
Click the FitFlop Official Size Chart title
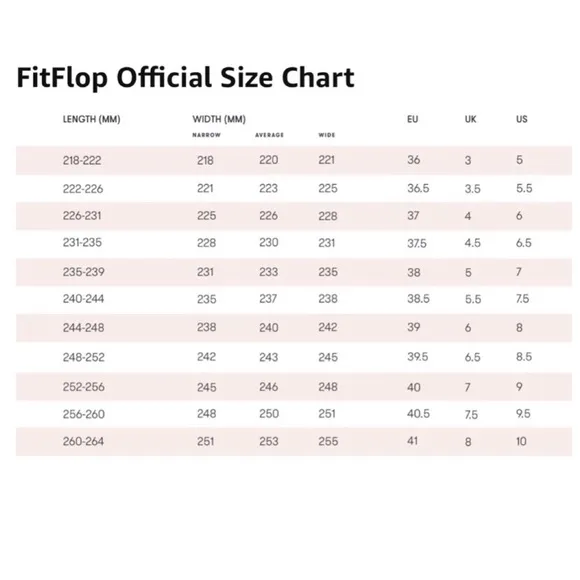click(185, 78)
